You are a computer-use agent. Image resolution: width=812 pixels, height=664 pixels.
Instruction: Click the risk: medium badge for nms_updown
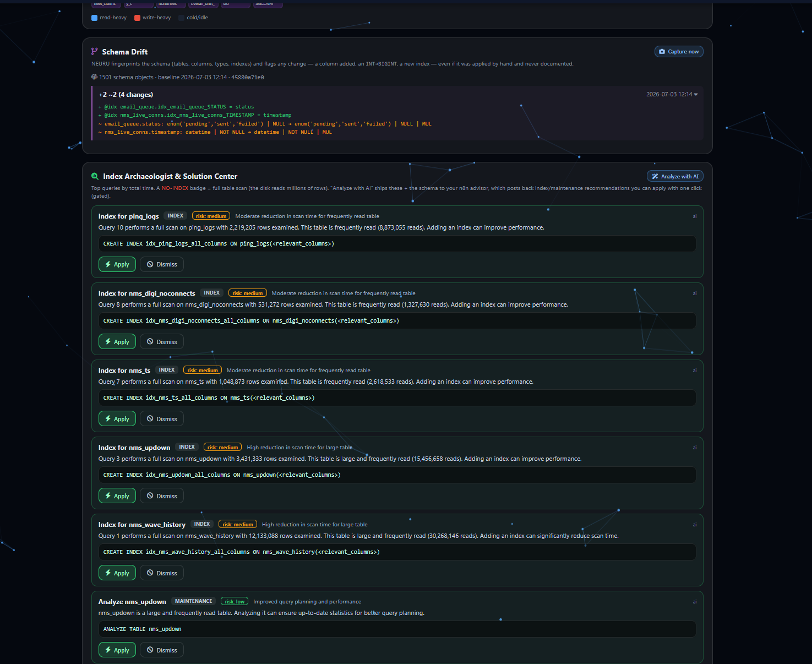point(223,447)
